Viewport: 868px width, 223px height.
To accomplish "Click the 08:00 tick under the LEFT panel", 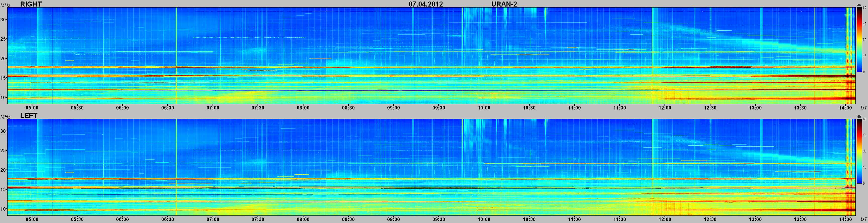I will pos(303,219).
